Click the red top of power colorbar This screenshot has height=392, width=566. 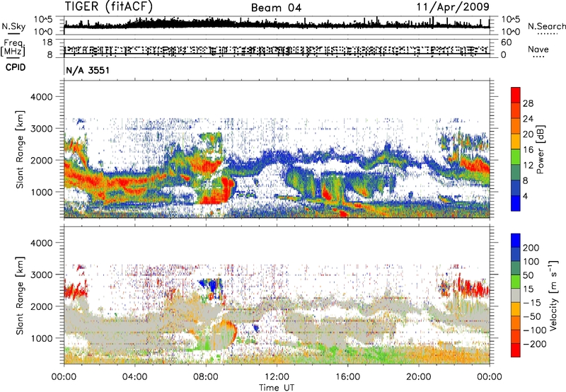(516, 95)
